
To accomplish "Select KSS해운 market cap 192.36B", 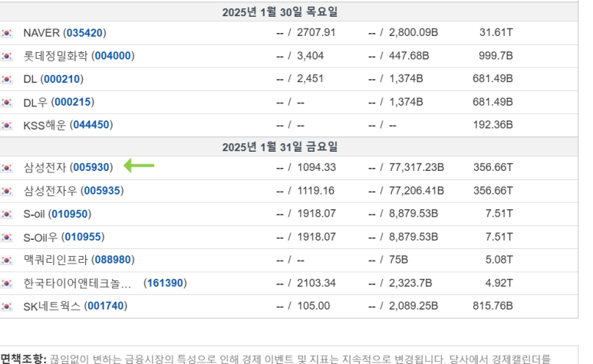I will click(x=493, y=125).
